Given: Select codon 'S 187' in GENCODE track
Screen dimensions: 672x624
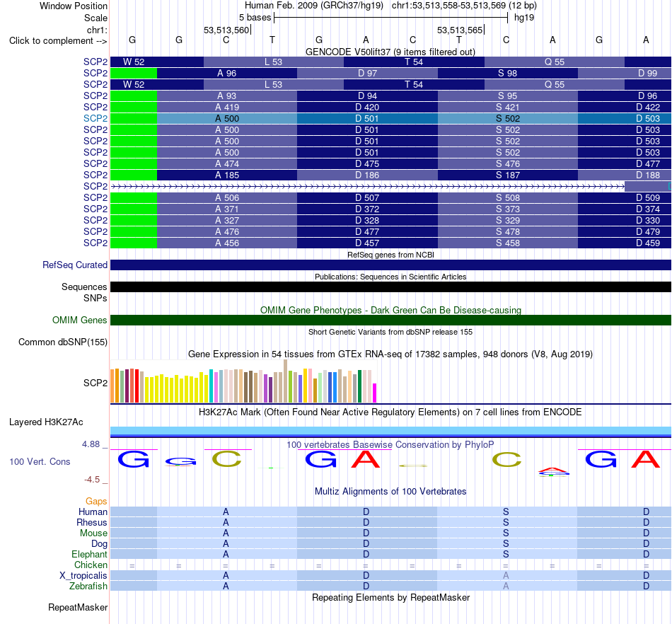Looking at the screenshot, I should click(x=507, y=175).
